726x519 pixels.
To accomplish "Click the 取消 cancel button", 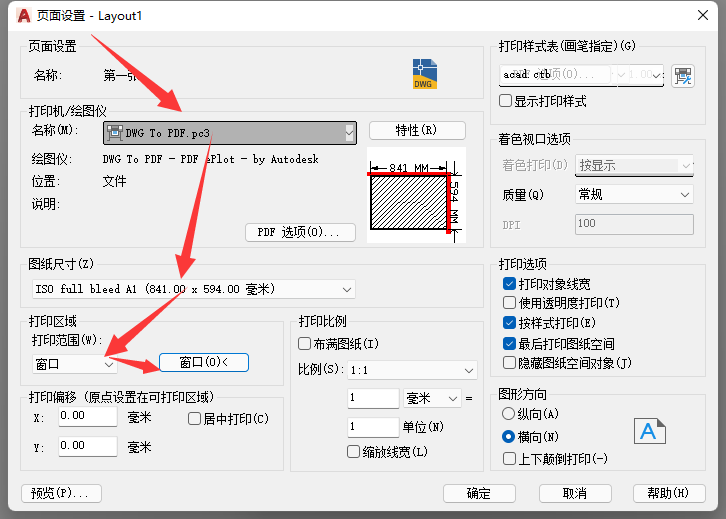I will [575, 494].
